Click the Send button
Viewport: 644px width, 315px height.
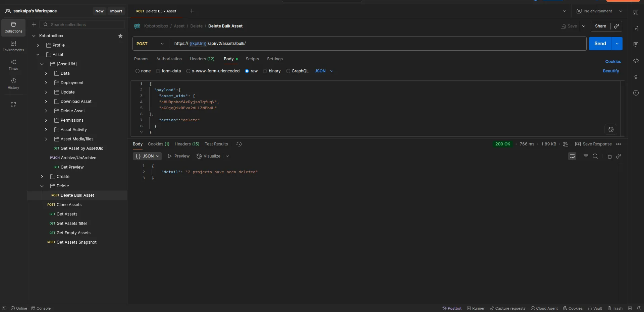(600, 44)
